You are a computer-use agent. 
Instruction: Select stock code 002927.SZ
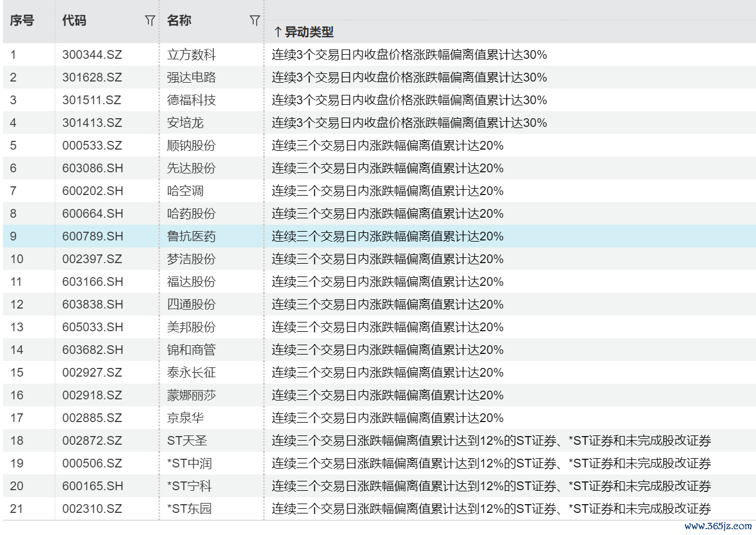click(92, 373)
